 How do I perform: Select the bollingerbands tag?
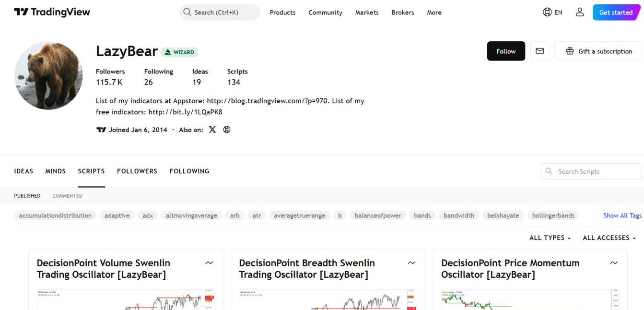[x=553, y=215]
